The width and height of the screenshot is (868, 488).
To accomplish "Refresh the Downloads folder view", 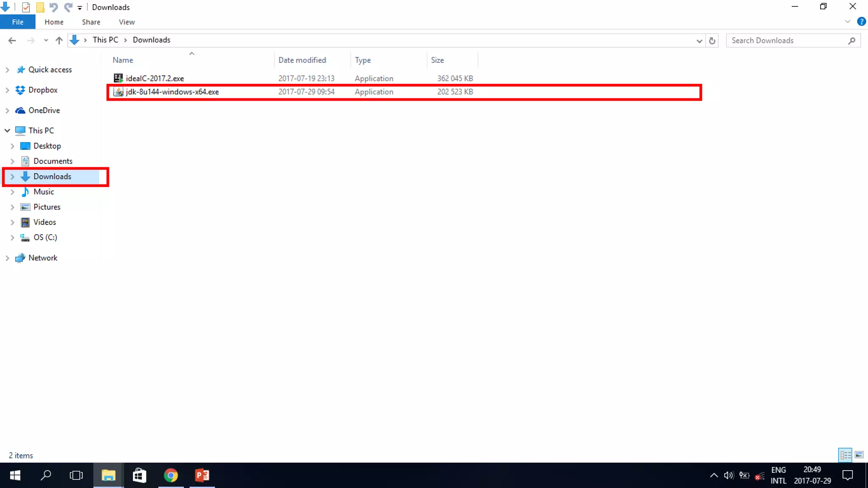I will 712,41.
